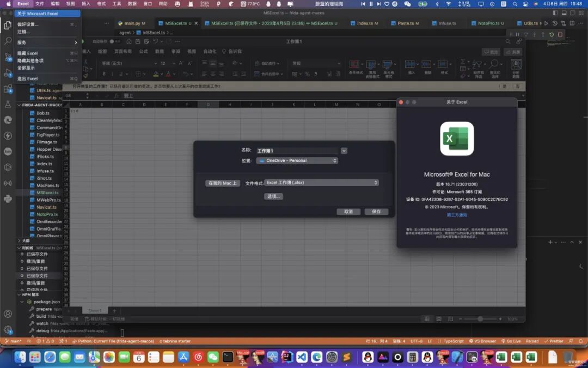Open the VS Code Search icon
This screenshot has width=588, height=368.
8,41
